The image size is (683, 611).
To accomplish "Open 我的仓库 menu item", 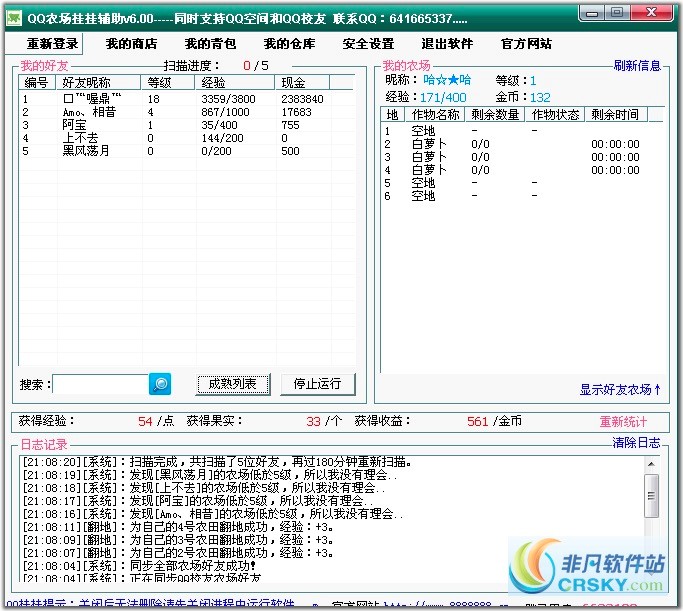I will point(289,44).
